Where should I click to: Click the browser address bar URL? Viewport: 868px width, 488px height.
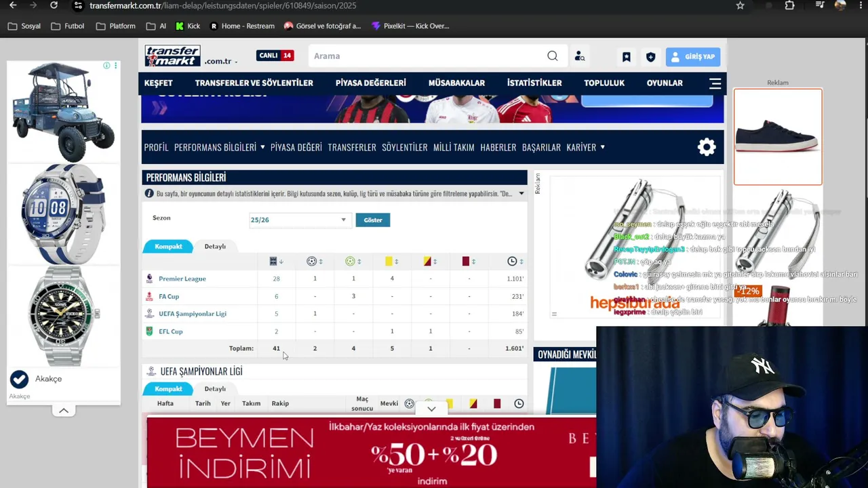pyautogui.click(x=223, y=5)
